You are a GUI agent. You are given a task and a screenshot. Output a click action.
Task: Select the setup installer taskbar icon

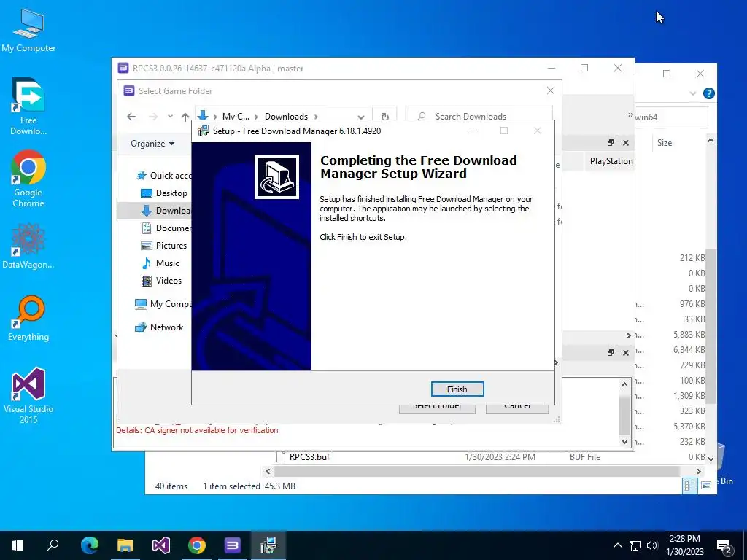coord(268,545)
